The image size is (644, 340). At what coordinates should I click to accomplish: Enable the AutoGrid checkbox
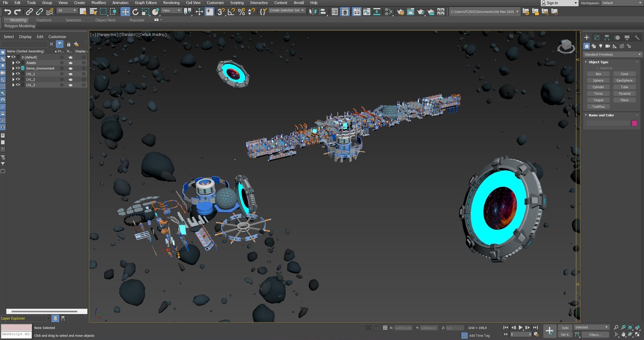point(597,68)
